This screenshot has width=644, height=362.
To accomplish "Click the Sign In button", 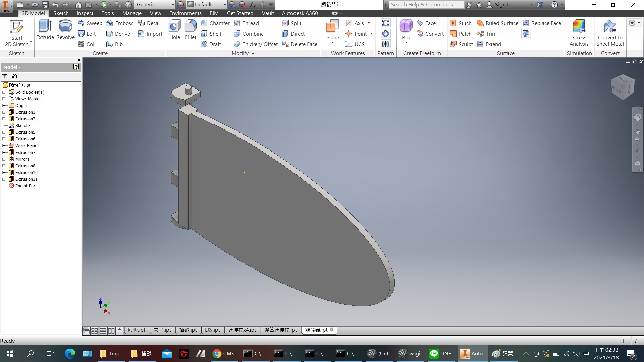I will [x=503, y=5].
